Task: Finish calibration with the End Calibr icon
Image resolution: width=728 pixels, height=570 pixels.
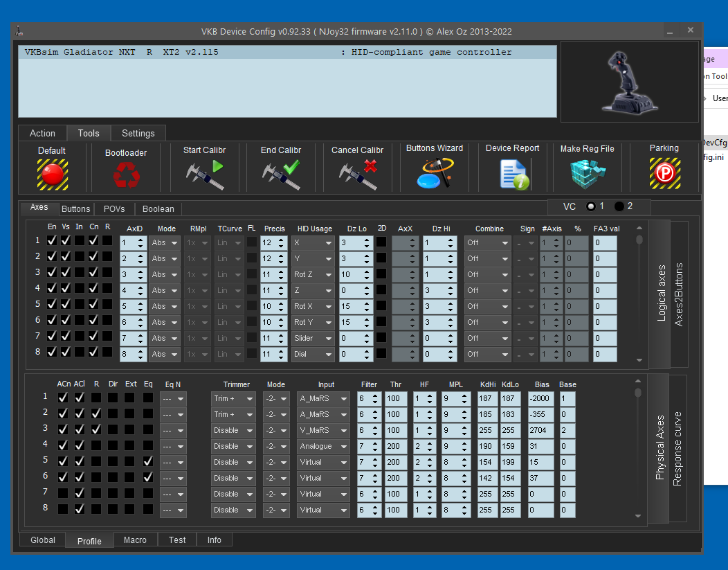Action: 281,175
